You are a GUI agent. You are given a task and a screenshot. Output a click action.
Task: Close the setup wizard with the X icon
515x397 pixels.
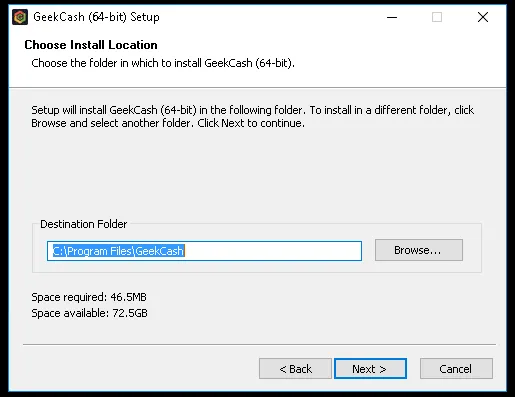(x=483, y=17)
